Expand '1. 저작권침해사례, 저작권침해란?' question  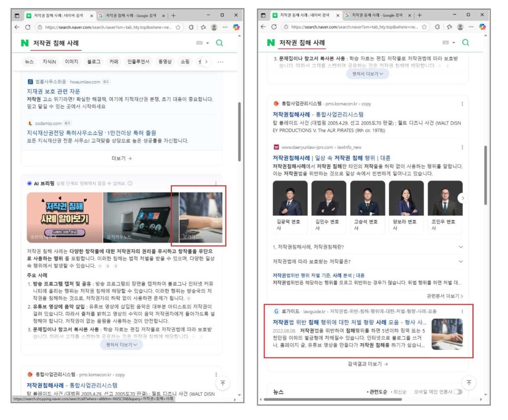pyautogui.click(x=368, y=247)
